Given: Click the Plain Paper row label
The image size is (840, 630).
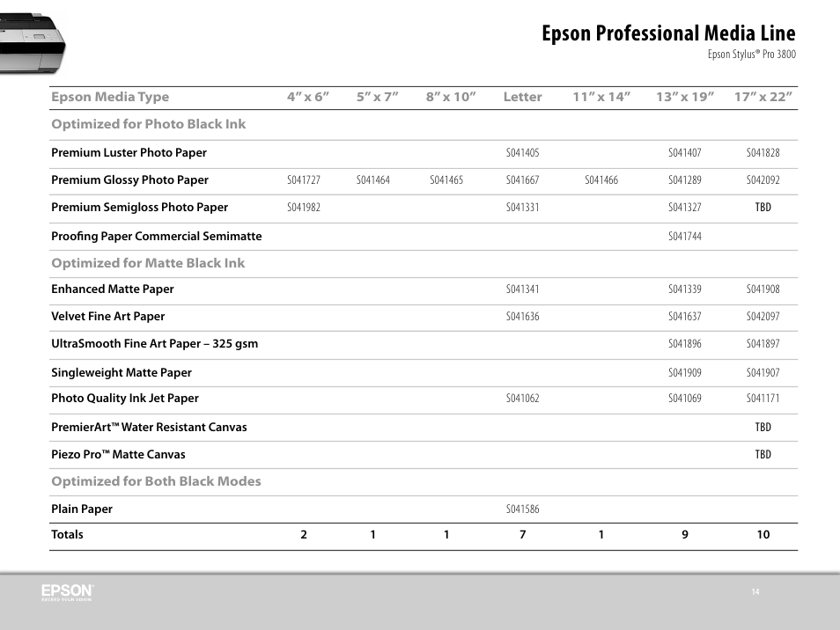Looking at the screenshot, I should [x=81, y=509].
